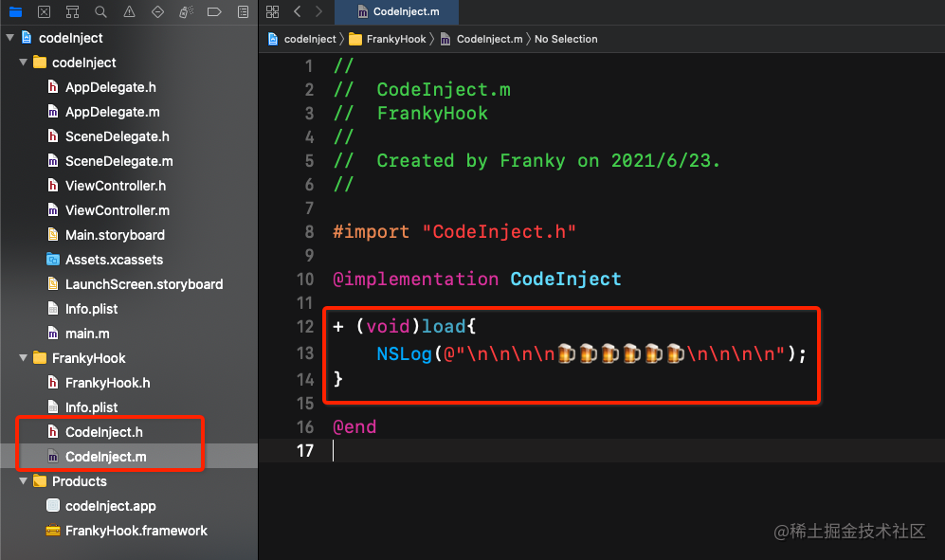
Task: Click the @implementation CodeInject line
Action: click(x=477, y=280)
